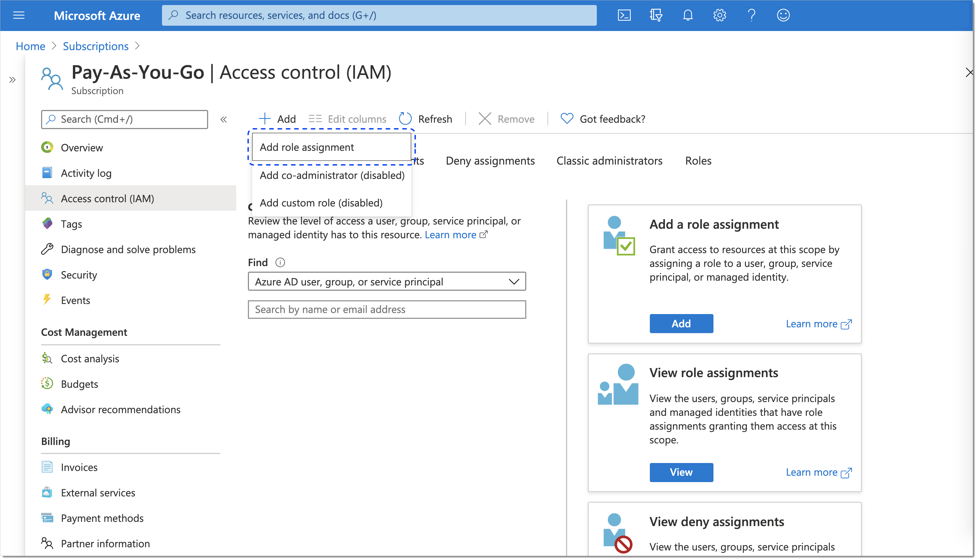Screen dimensions: 977x560
Task: Open Partner information menu item
Action: 131,544
